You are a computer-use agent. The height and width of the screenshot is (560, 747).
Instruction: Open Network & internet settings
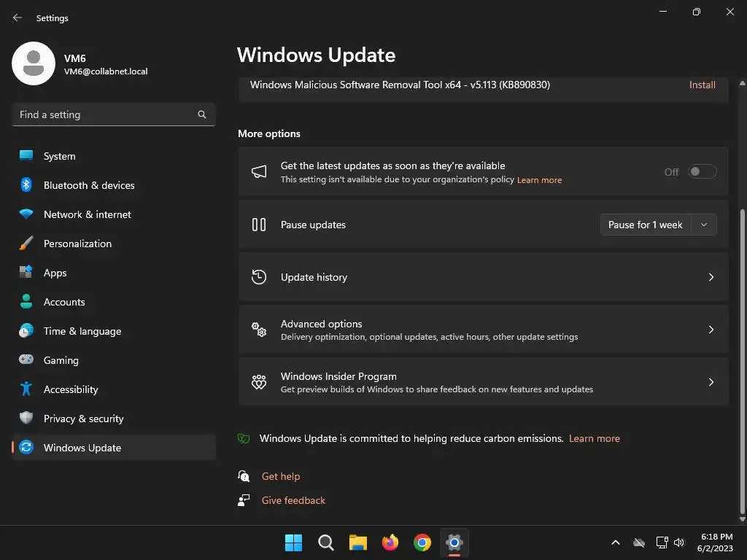113,214
